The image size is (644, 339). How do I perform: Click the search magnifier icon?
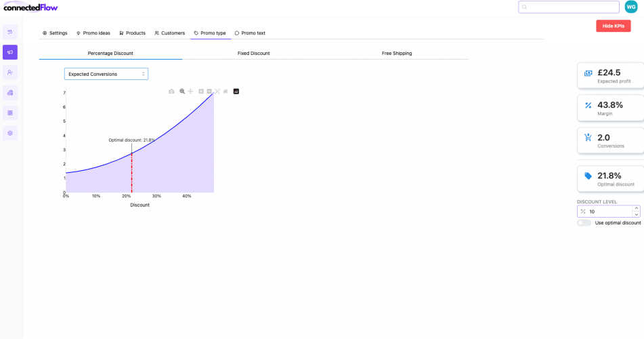[x=525, y=7]
